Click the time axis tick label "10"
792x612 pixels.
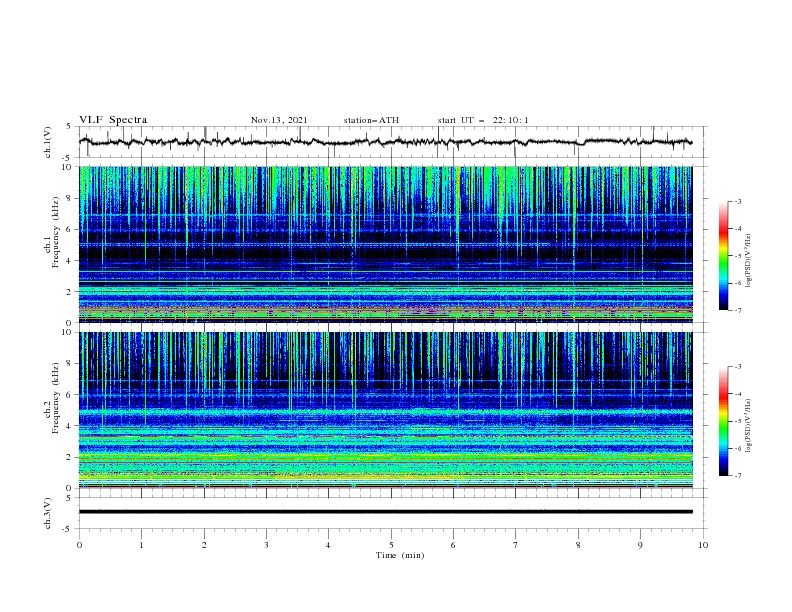[703, 545]
